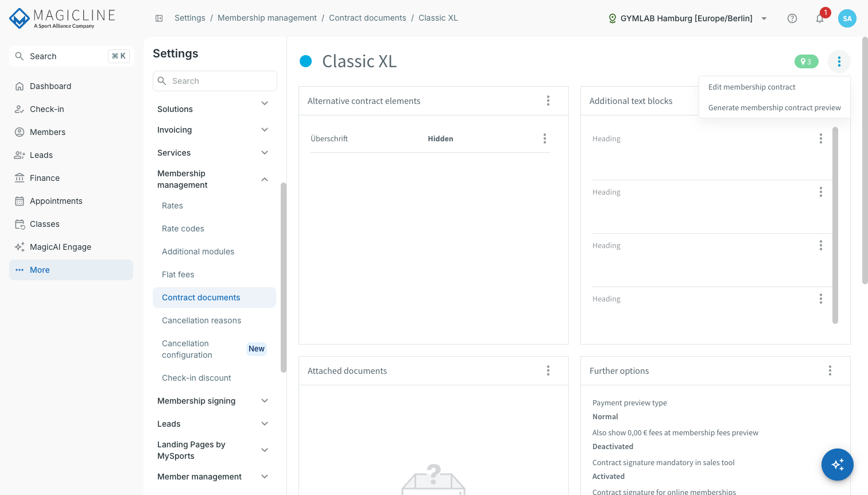Open MagicAI Engage in the main navigation
Image resolution: width=868 pixels, height=495 pixels.
tap(71, 247)
